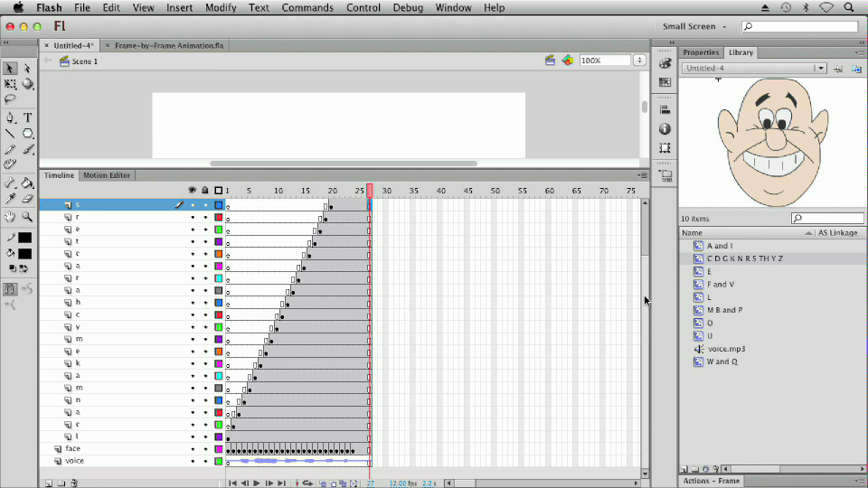Click the New Layer button
Image resolution: width=868 pixels, height=488 pixels.
click(49, 483)
